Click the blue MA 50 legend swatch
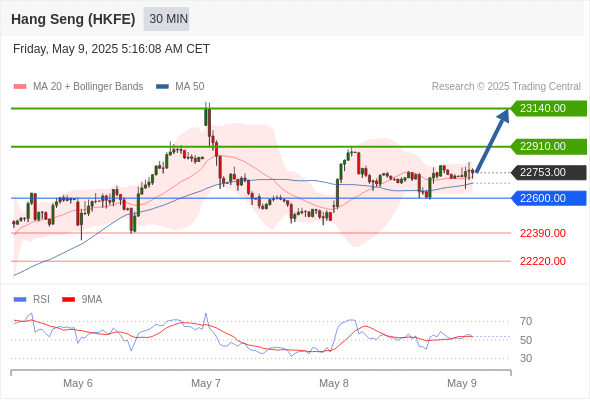Image resolution: width=590 pixels, height=400 pixels. pos(162,87)
